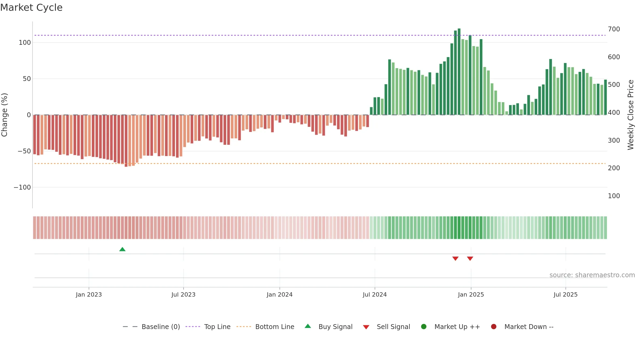The image size is (644, 362).
Task: Toggle the Market Up ++ legend entry
Action: 451,327
